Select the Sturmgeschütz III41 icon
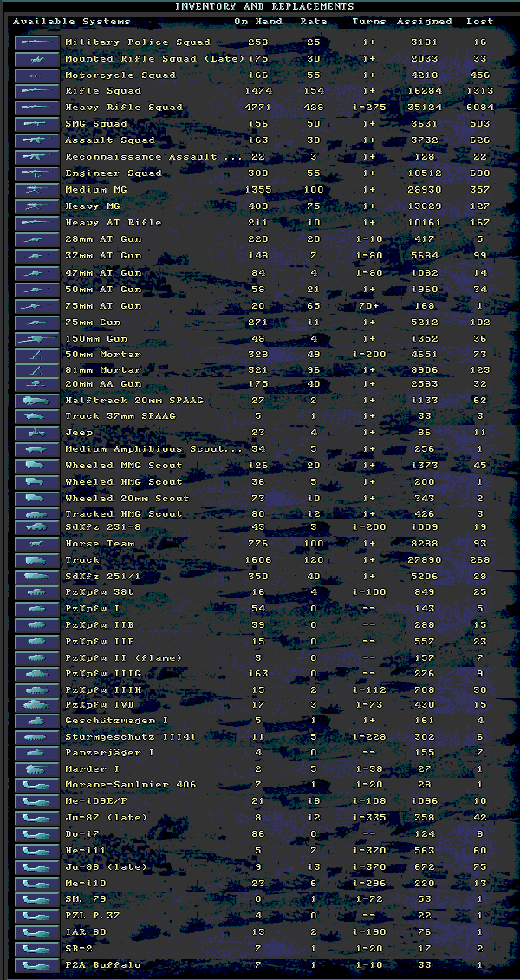This screenshot has height=980, width=520. pos(37,737)
